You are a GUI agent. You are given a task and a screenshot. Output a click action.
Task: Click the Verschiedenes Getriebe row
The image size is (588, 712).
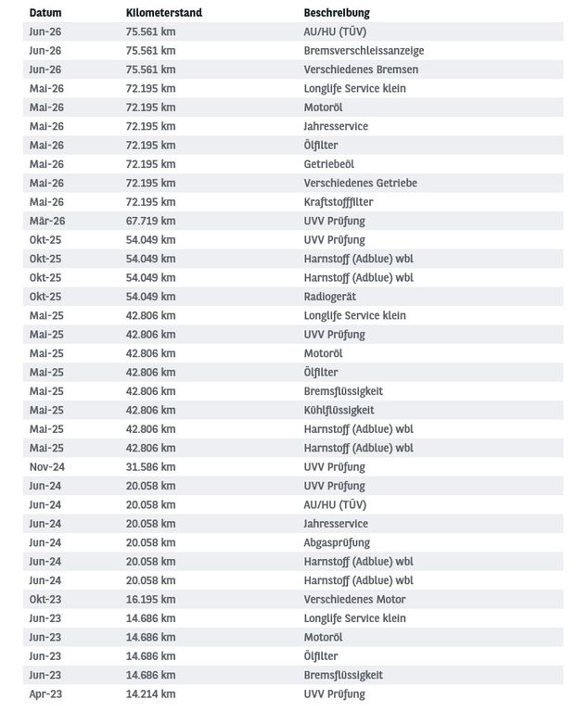(x=293, y=183)
